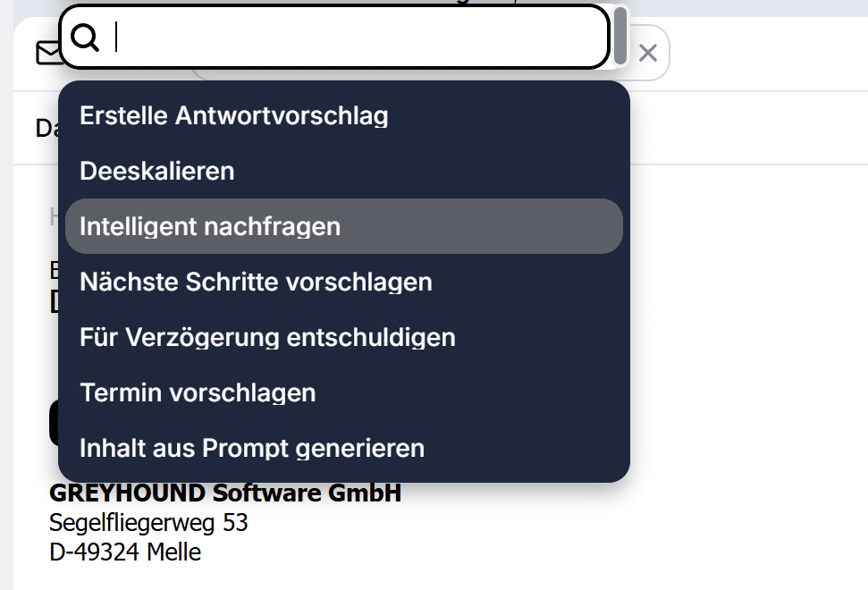Click the D-49324 Melle postal line

pyautogui.click(x=125, y=552)
